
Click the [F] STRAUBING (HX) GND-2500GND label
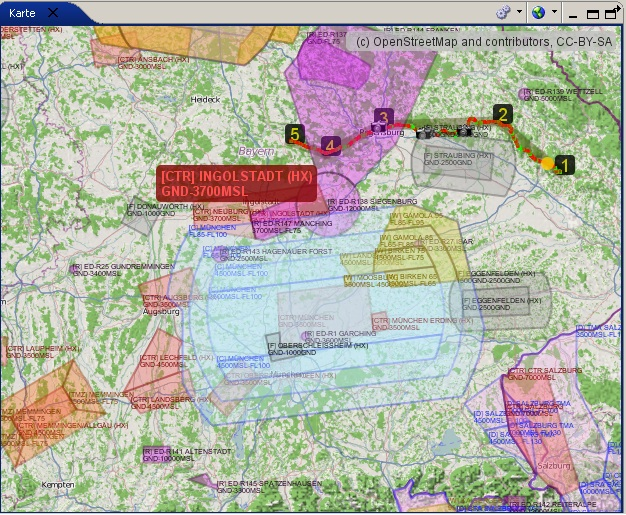click(x=458, y=159)
